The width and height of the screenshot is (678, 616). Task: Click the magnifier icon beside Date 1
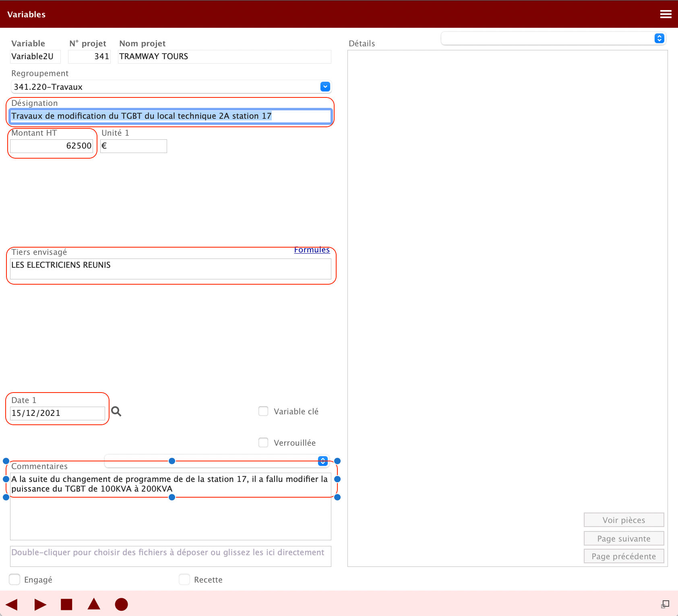point(116,411)
